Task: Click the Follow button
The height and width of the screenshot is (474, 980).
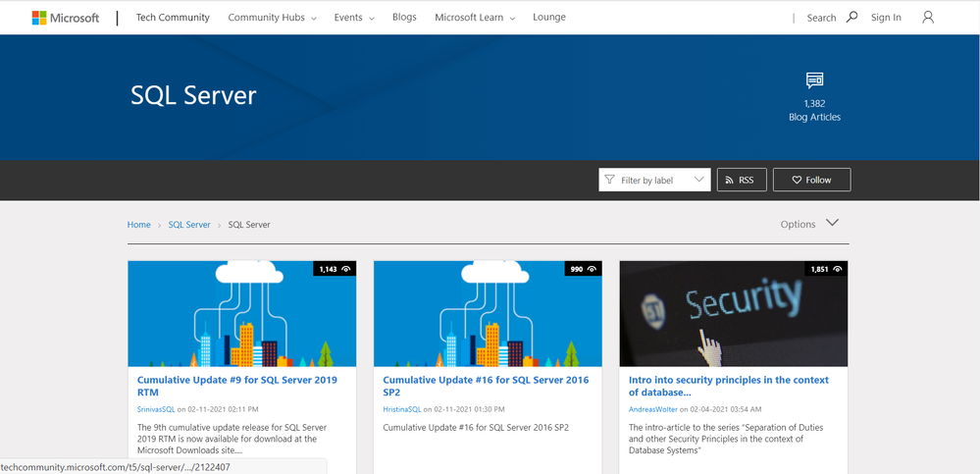Action: click(812, 180)
